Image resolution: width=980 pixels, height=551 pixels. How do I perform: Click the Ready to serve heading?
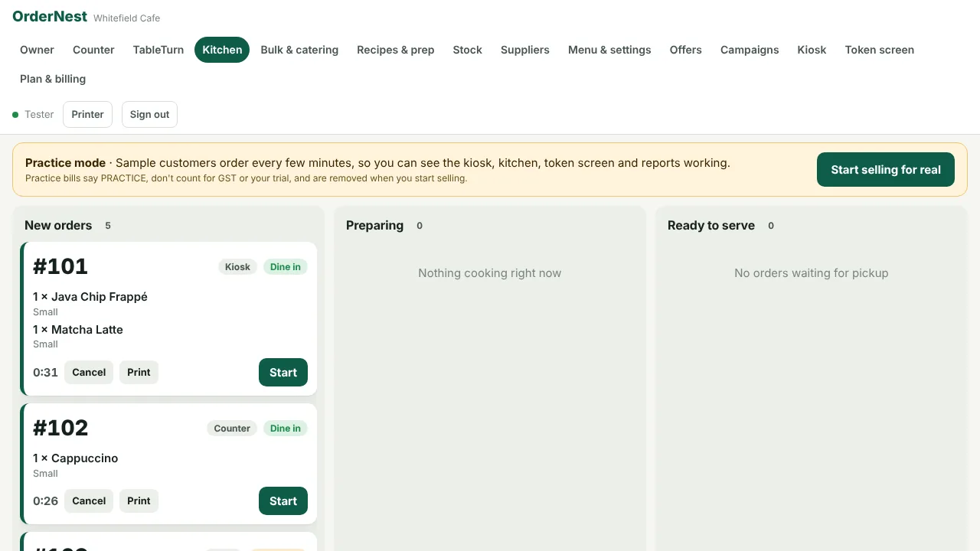[711, 226]
